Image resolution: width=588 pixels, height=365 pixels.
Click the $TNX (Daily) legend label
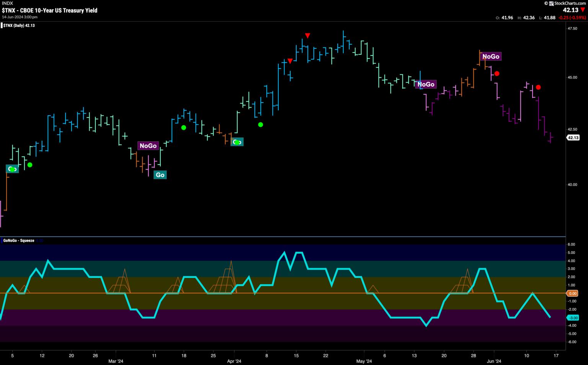tap(18, 26)
